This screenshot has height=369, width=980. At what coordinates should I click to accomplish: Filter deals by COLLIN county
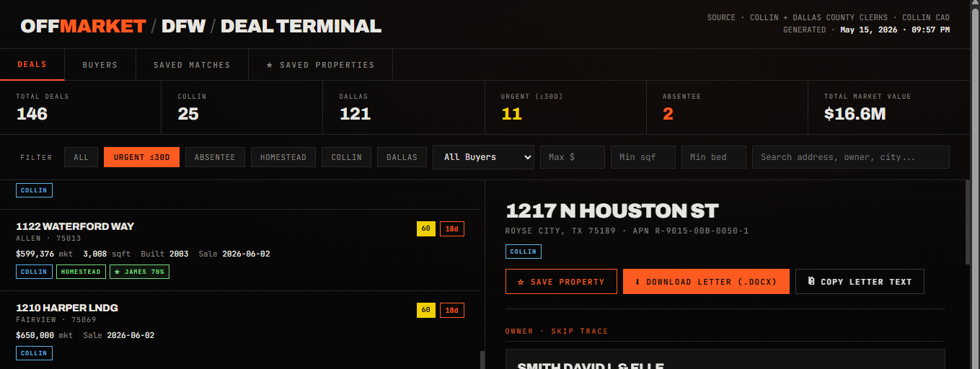346,157
